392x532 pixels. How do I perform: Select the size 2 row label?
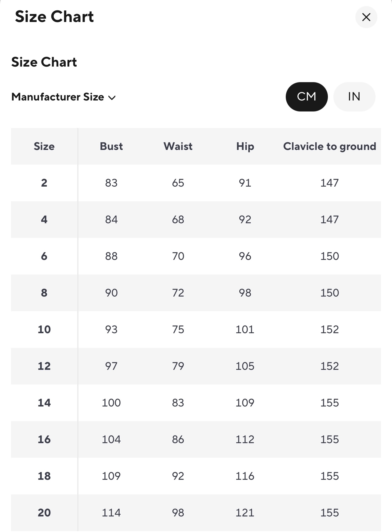[44, 183]
